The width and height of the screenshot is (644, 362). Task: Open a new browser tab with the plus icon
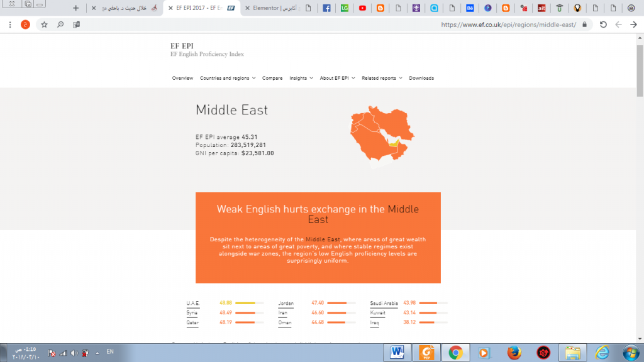point(75,8)
